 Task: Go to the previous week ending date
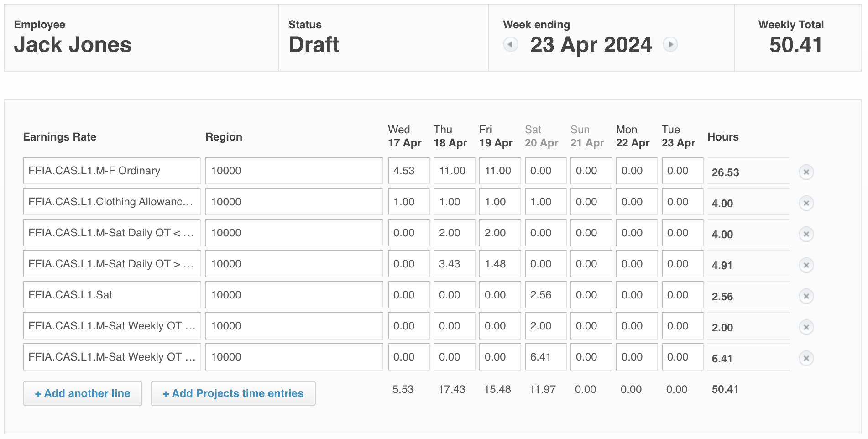pos(511,45)
